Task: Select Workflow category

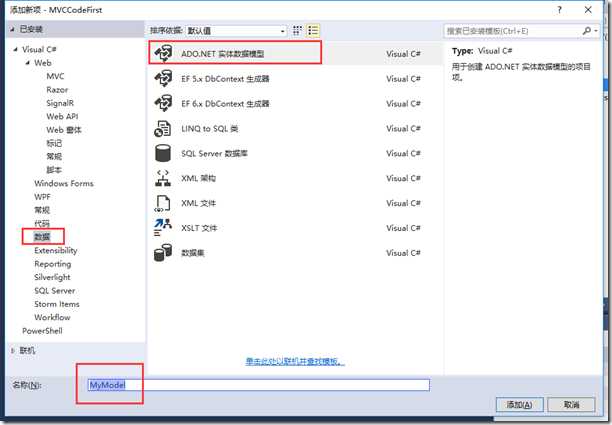Action: 52,317
